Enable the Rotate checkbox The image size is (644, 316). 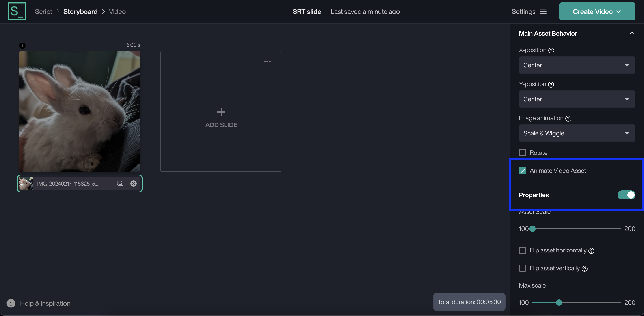click(x=523, y=152)
